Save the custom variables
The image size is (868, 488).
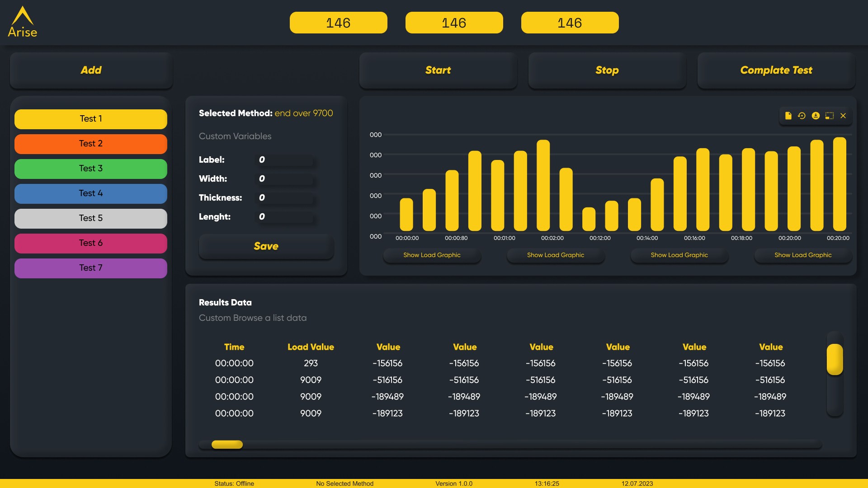(x=266, y=246)
